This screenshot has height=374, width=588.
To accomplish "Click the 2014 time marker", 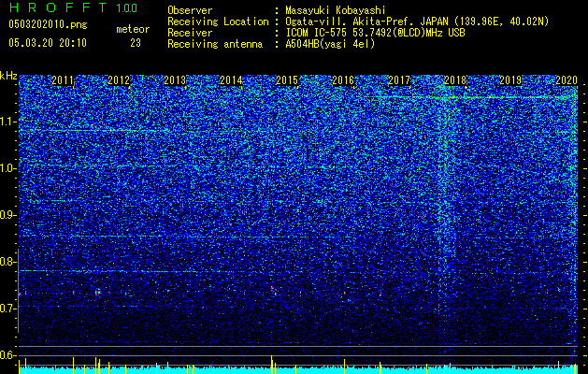I will pos(231,80).
